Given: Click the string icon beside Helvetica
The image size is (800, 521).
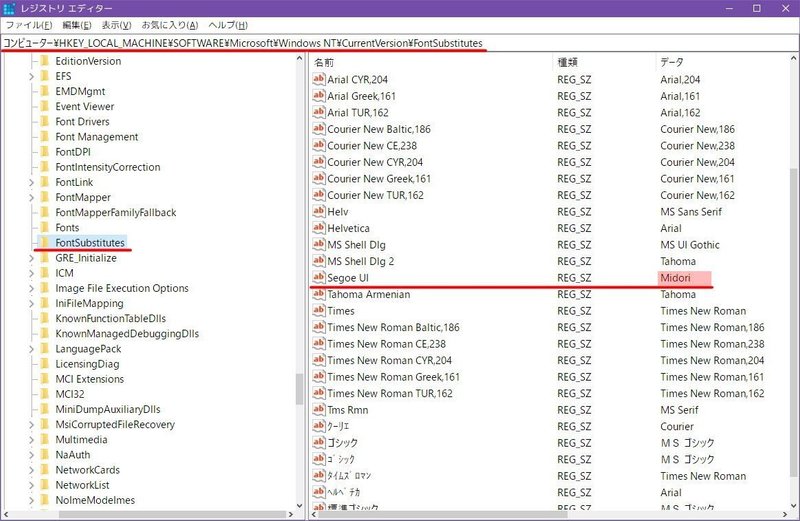Looking at the screenshot, I should [319, 228].
